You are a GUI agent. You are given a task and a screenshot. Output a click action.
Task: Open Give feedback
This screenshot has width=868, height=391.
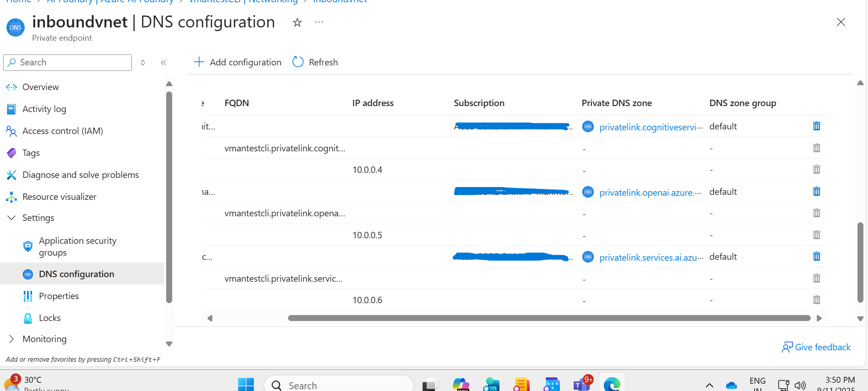point(816,347)
